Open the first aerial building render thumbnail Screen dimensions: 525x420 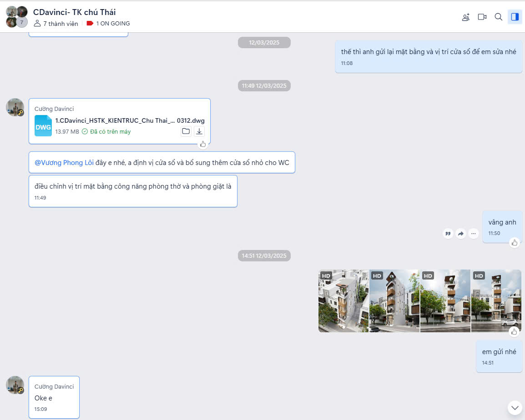pyautogui.click(x=343, y=301)
